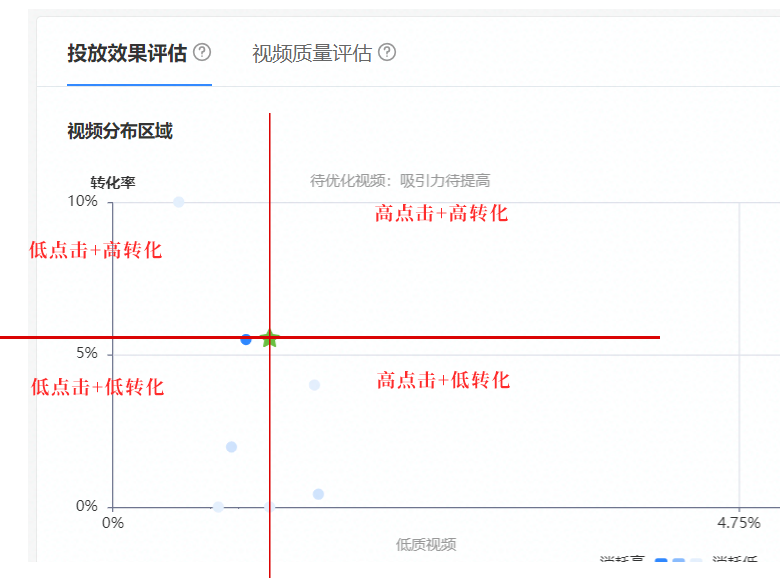Click the 转化率 axis title

(113, 183)
